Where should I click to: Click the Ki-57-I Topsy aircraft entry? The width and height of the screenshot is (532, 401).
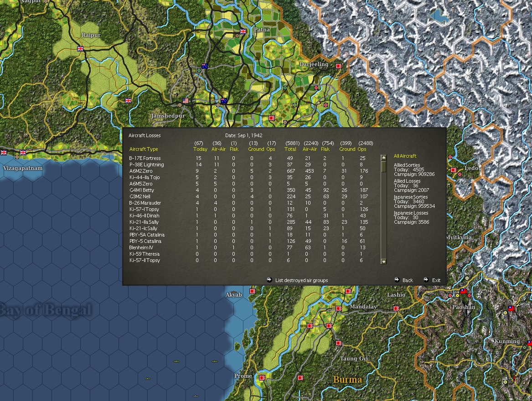coord(144,209)
